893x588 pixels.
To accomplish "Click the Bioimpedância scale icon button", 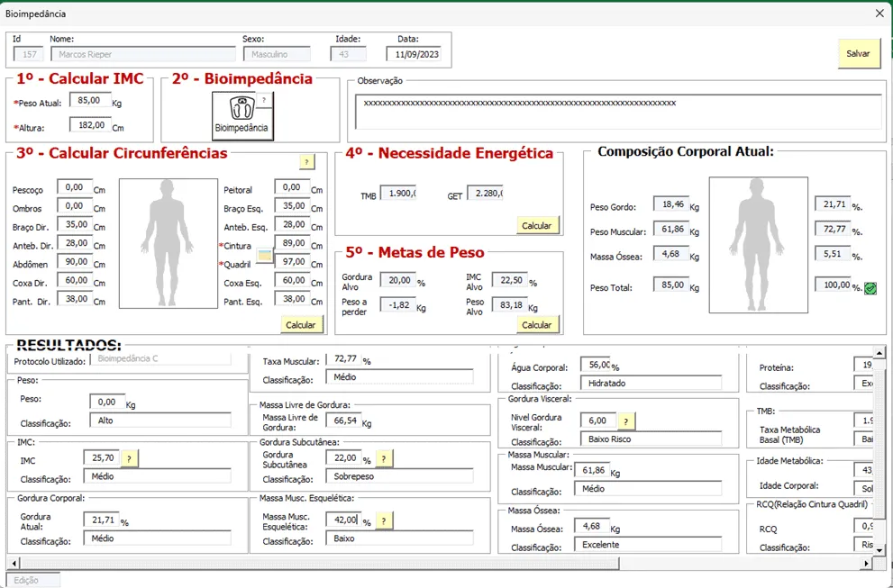I will 242,115.
